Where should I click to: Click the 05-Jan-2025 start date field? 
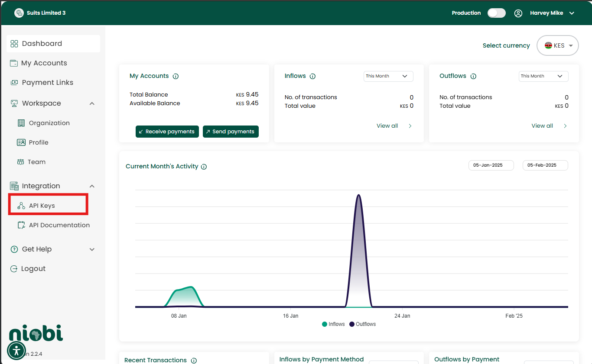point(491,165)
